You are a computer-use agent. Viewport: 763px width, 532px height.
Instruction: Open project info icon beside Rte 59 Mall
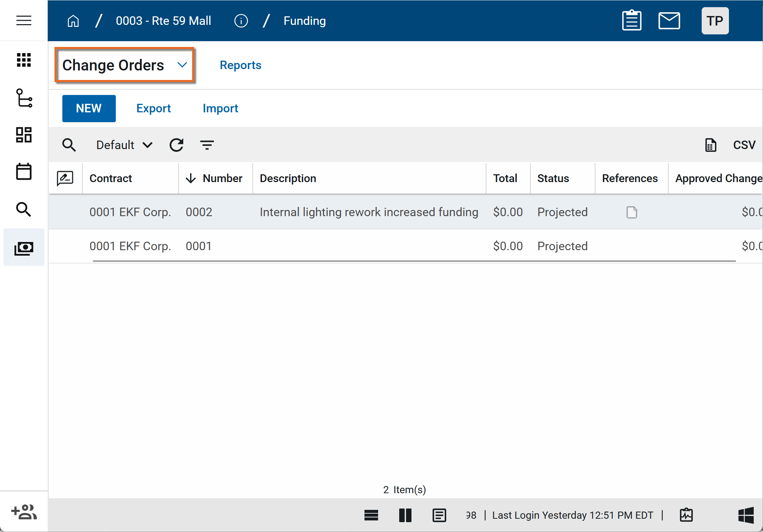tap(241, 21)
